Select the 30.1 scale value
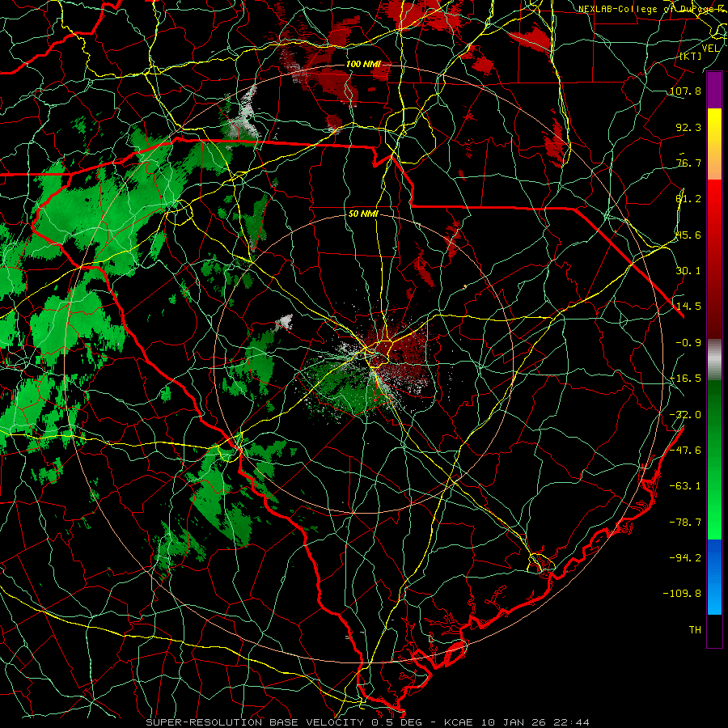This screenshot has height=728, width=728. click(x=688, y=271)
